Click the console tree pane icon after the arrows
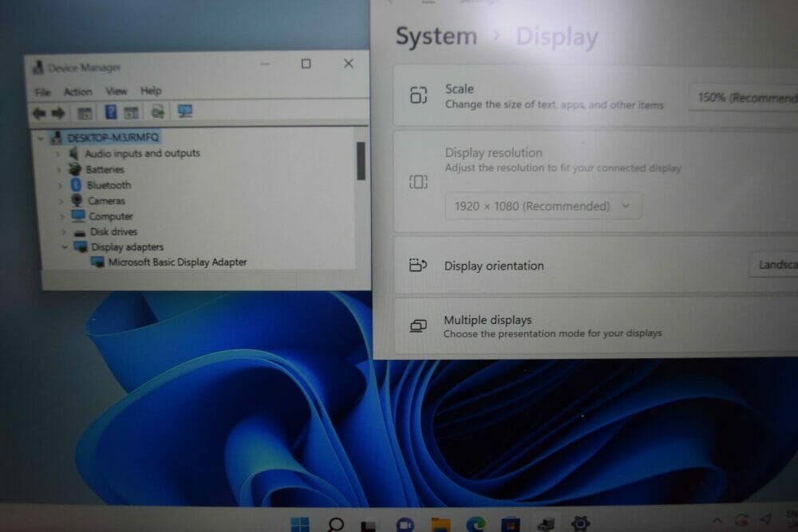798x532 pixels. 85,113
